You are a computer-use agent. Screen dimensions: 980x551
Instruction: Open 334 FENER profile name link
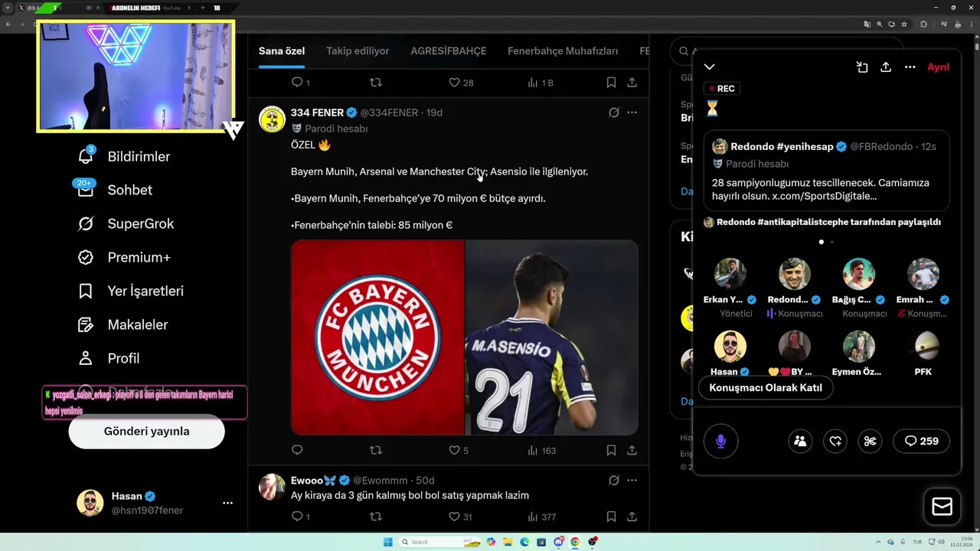click(x=317, y=112)
